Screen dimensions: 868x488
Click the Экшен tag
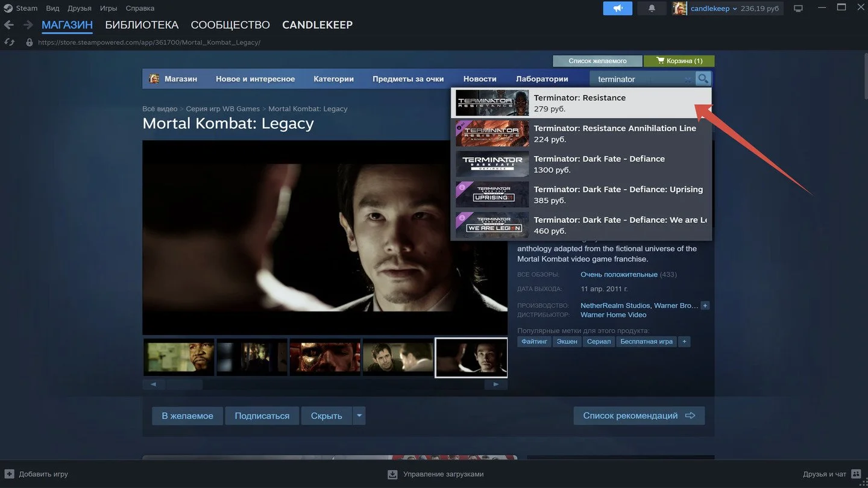567,342
